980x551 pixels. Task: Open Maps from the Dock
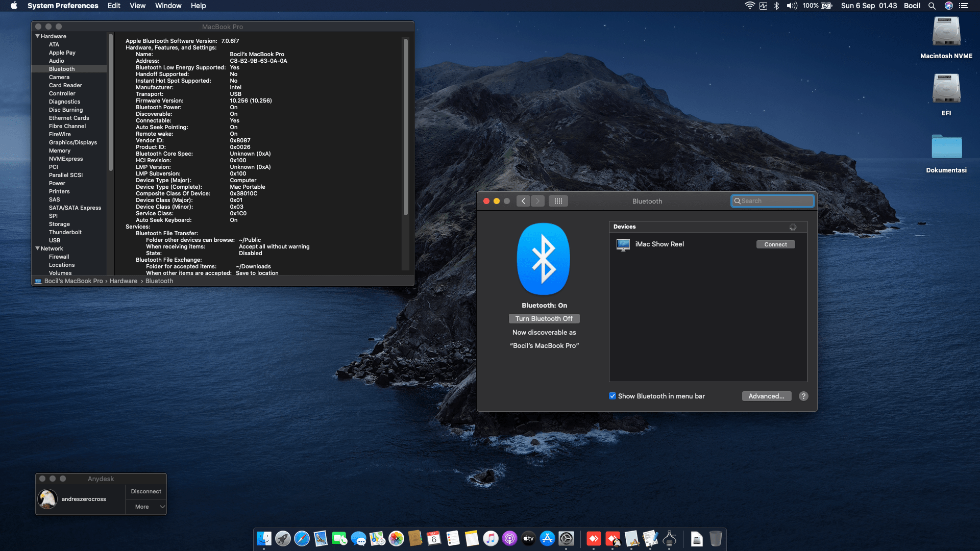(377, 538)
